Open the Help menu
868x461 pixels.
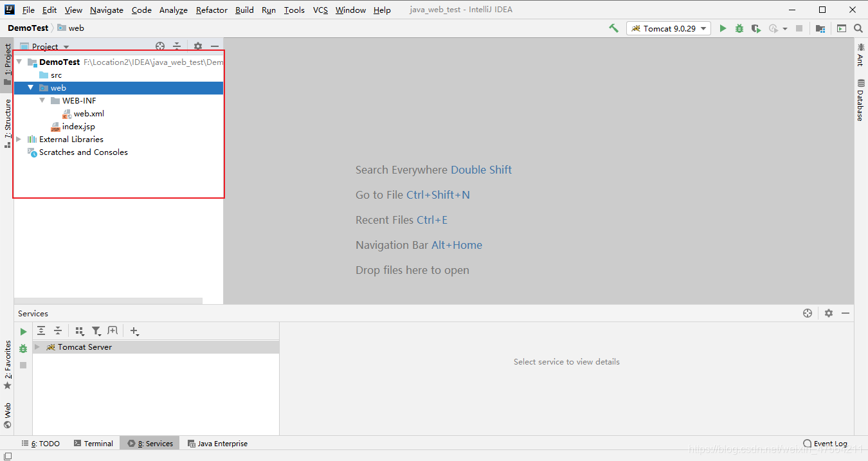[382, 10]
